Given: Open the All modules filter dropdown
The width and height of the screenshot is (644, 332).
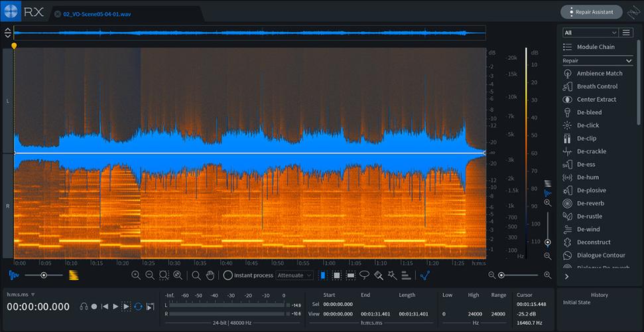Looking at the screenshot, I should pyautogui.click(x=590, y=33).
